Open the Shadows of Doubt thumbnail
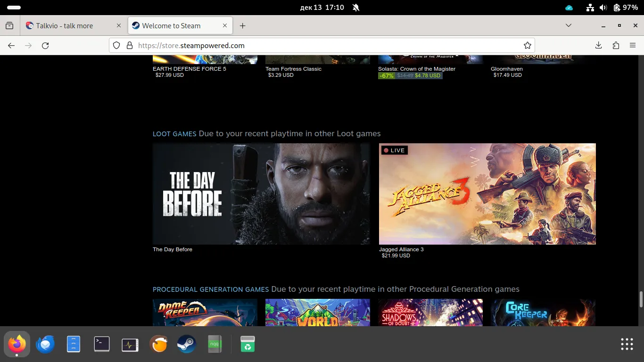This screenshot has height=362, width=644. (430, 313)
